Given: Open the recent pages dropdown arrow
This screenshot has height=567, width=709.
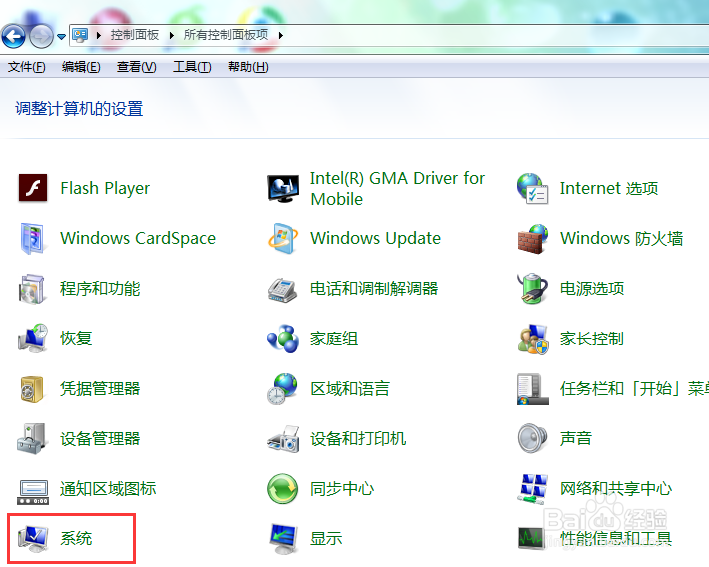Looking at the screenshot, I should point(61,37).
